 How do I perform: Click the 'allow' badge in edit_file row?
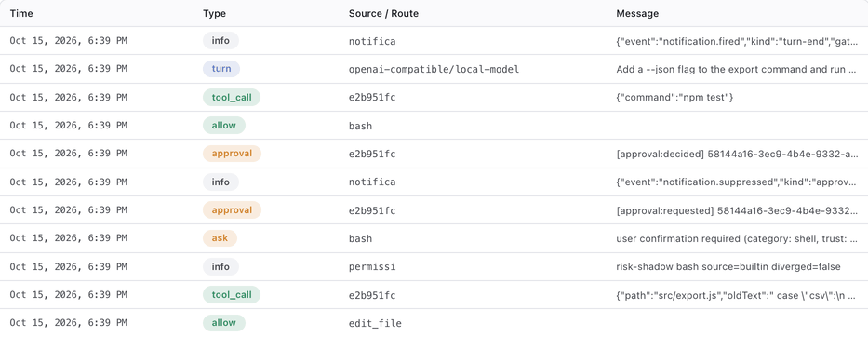click(223, 323)
